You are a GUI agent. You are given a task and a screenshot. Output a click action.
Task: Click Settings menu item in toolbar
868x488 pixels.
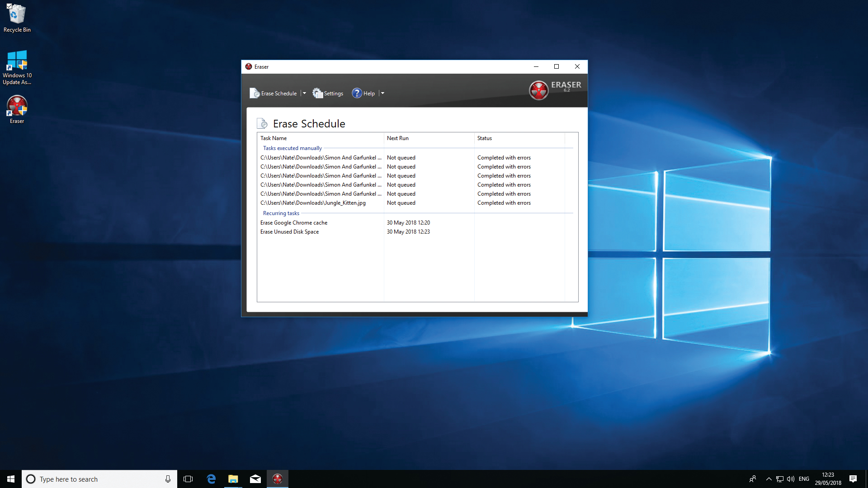click(x=328, y=93)
